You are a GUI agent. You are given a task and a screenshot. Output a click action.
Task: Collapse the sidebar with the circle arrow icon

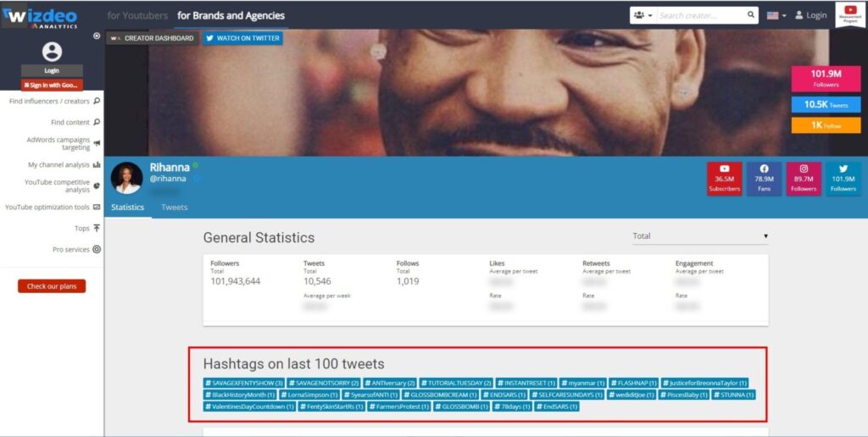pyautogui.click(x=97, y=36)
